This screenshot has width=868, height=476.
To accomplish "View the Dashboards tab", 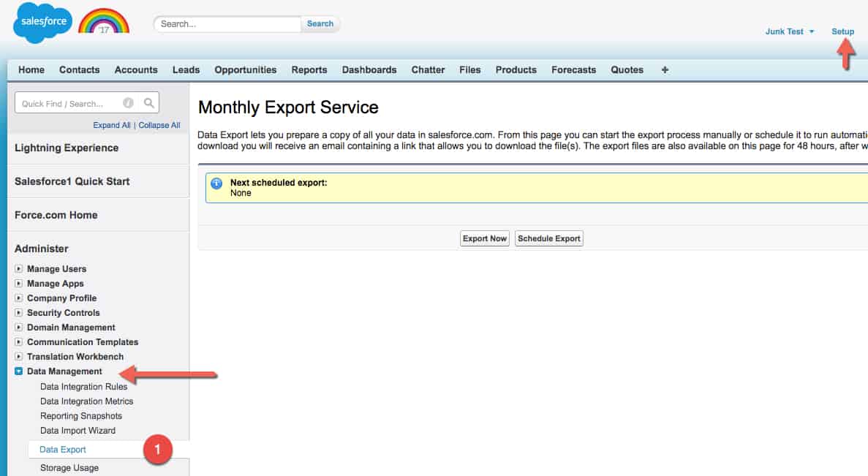I will [x=369, y=69].
